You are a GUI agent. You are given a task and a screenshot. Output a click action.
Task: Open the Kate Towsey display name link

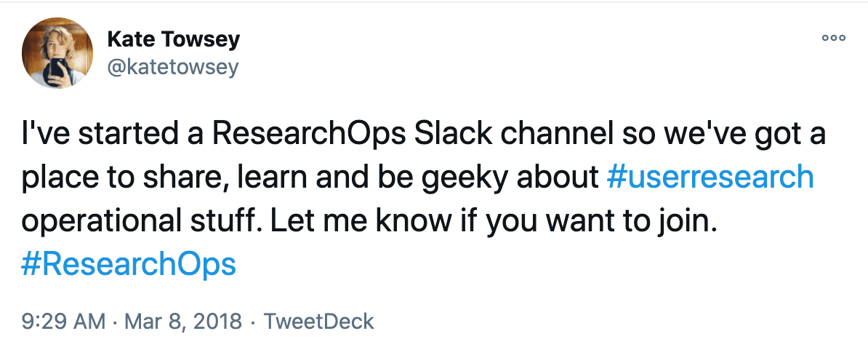point(173,39)
